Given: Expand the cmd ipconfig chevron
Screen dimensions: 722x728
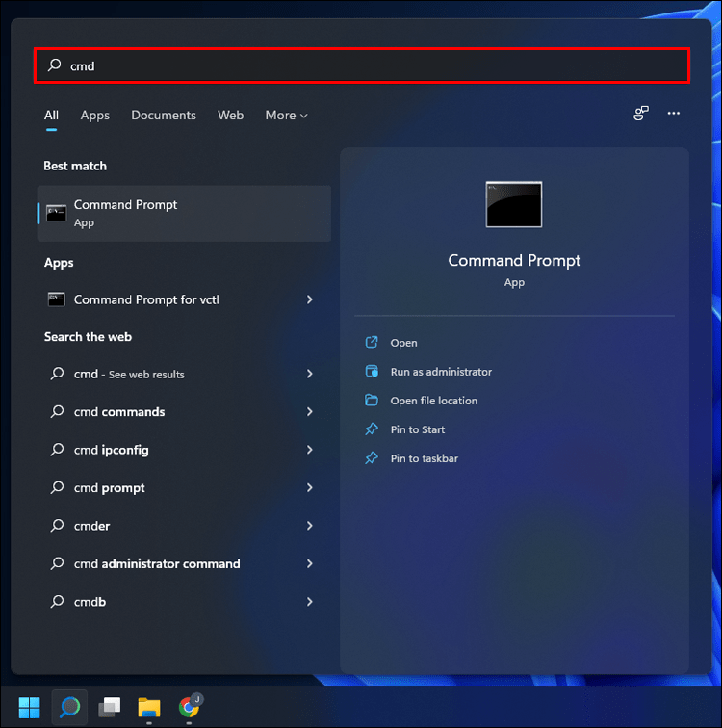Looking at the screenshot, I should click(x=309, y=450).
